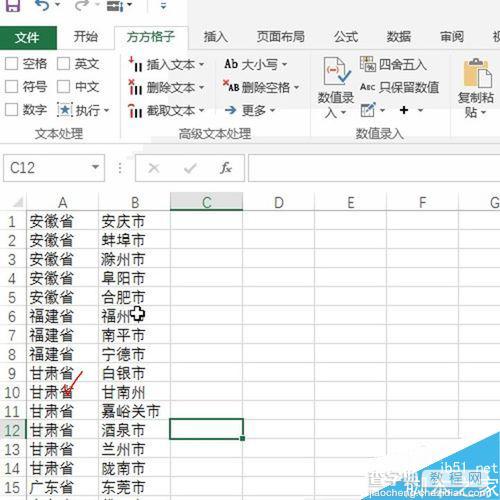Tick the 符号 checkbox

click(12, 87)
